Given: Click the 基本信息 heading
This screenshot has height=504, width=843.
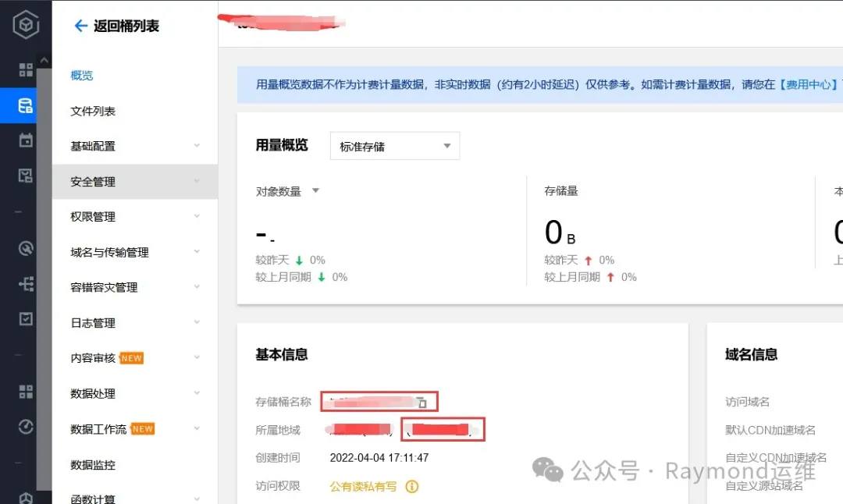Looking at the screenshot, I should 282,355.
